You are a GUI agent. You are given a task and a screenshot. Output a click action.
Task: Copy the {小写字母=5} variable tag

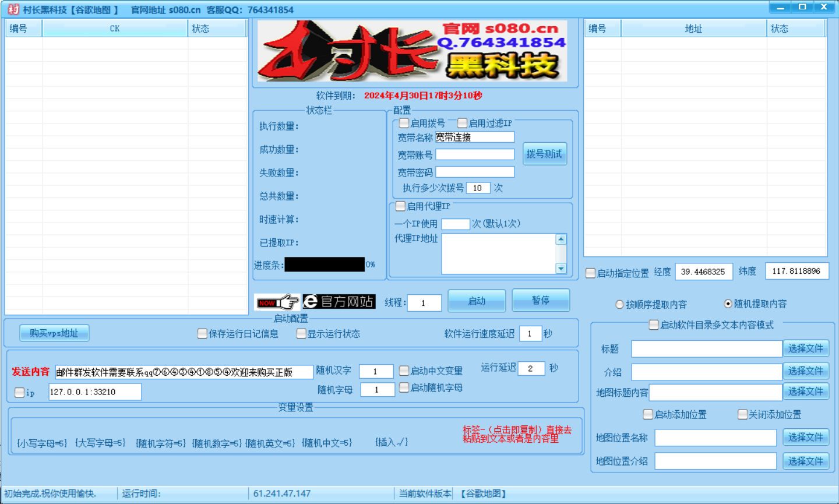coord(42,443)
